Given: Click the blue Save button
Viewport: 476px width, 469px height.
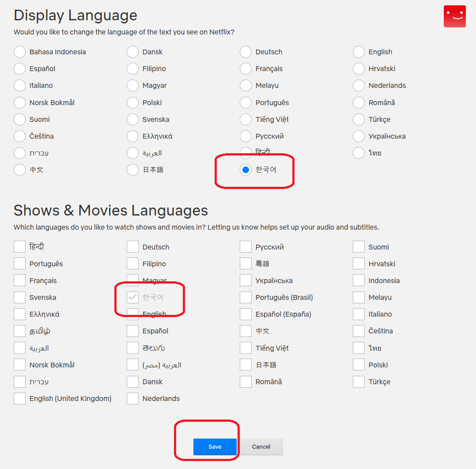Looking at the screenshot, I should 215,447.
